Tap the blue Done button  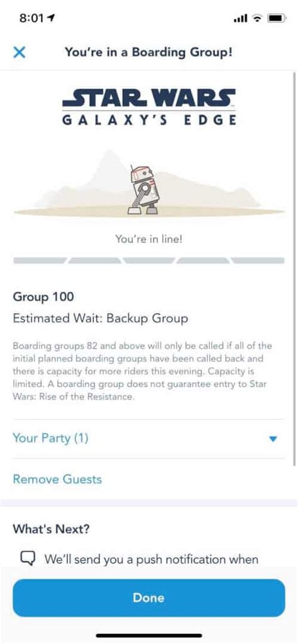[148, 598]
